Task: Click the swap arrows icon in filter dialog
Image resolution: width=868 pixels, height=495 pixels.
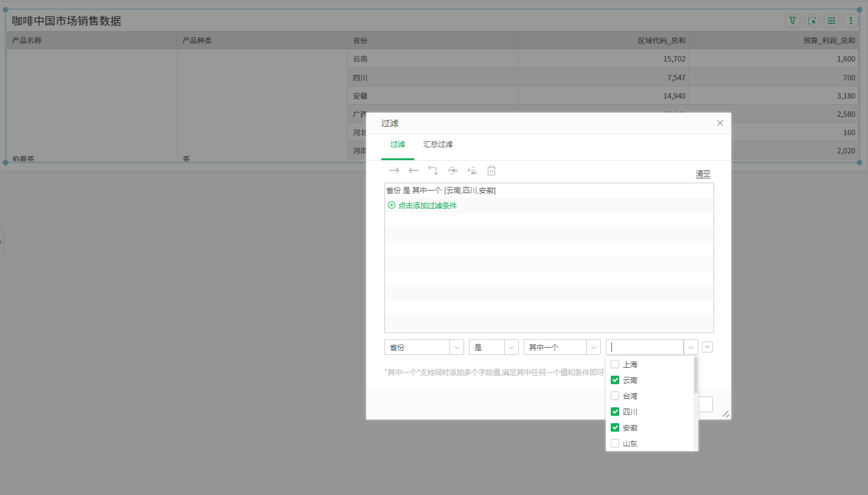Action: tap(433, 170)
